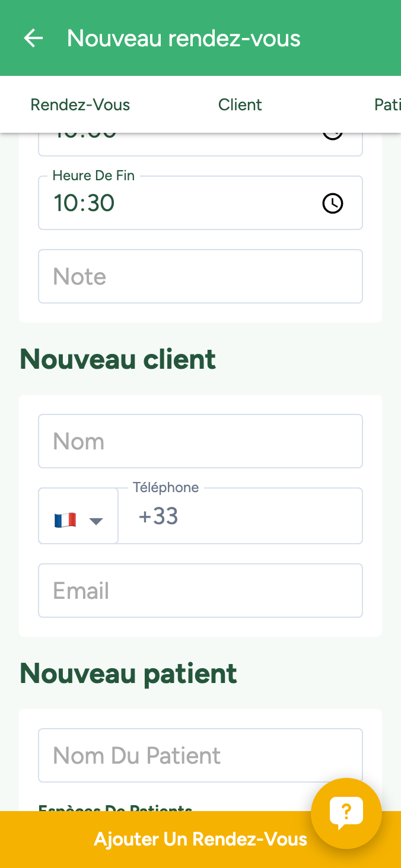Click the Nouveau client section heading
The width and height of the screenshot is (401, 868).
tap(118, 359)
